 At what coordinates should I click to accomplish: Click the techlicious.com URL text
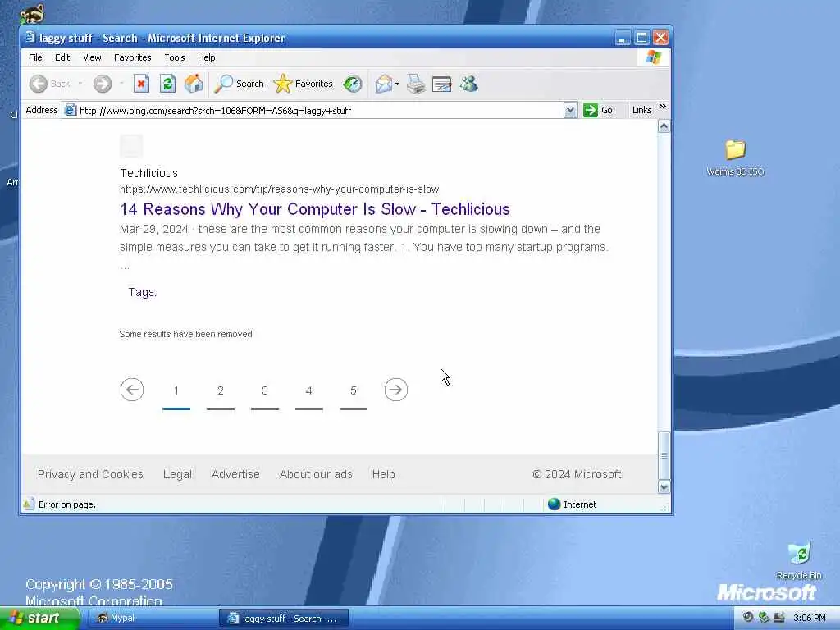pos(279,189)
